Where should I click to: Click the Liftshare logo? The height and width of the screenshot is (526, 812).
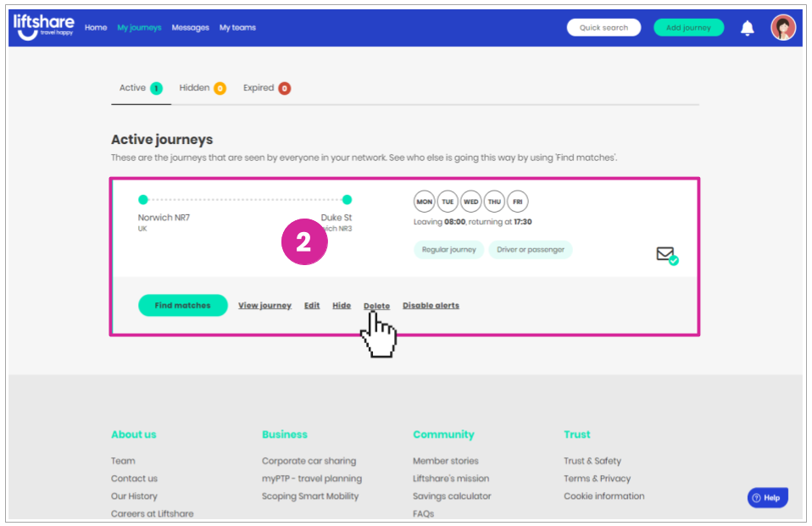(44, 27)
